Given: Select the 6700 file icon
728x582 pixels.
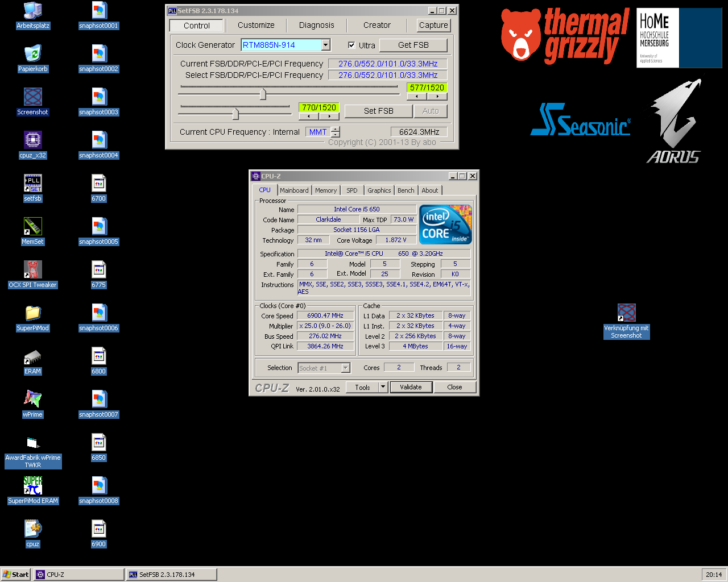Looking at the screenshot, I should (x=99, y=188).
